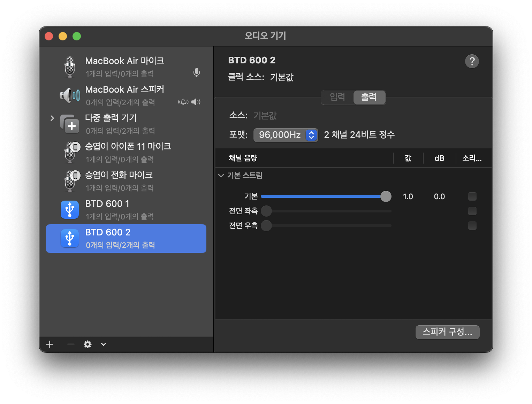This screenshot has height=404, width=532.
Task: Zoom the window with green button
Action: pyautogui.click(x=77, y=36)
